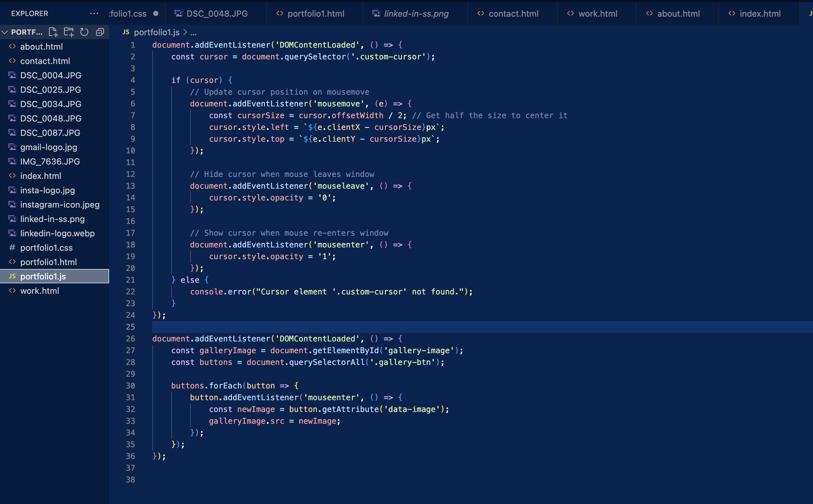The width and height of the screenshot is (813, 504).
Task: Collapse the PORTF... folder section
Action: pos(5,32)
